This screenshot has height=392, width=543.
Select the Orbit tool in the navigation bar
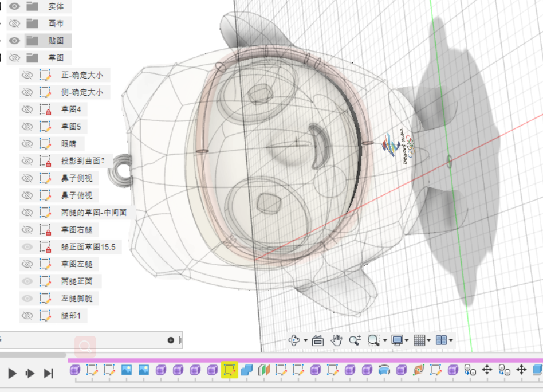point(294,341)
